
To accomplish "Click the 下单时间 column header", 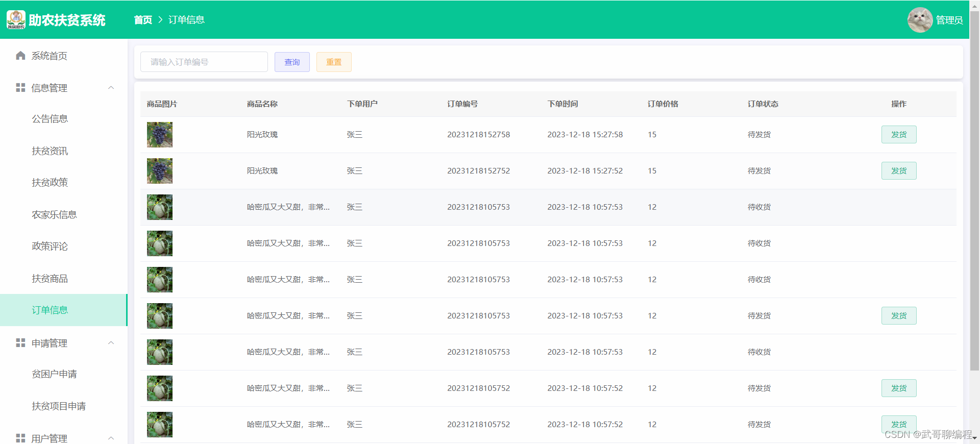I will [x=562, y=104].
